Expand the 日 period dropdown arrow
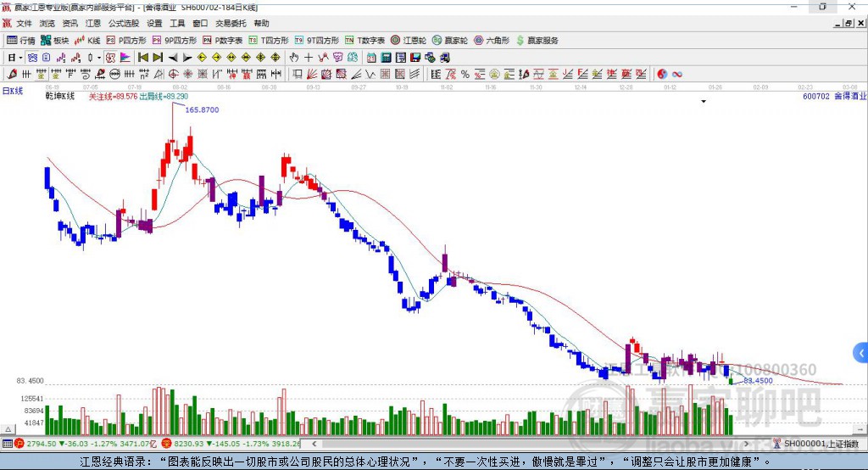 click(x=20, y=58)
